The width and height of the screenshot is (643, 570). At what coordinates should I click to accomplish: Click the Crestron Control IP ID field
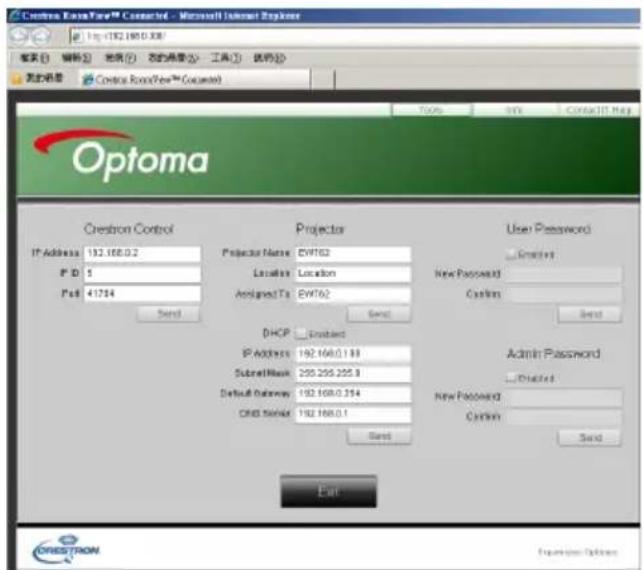(x=142, y=274)
